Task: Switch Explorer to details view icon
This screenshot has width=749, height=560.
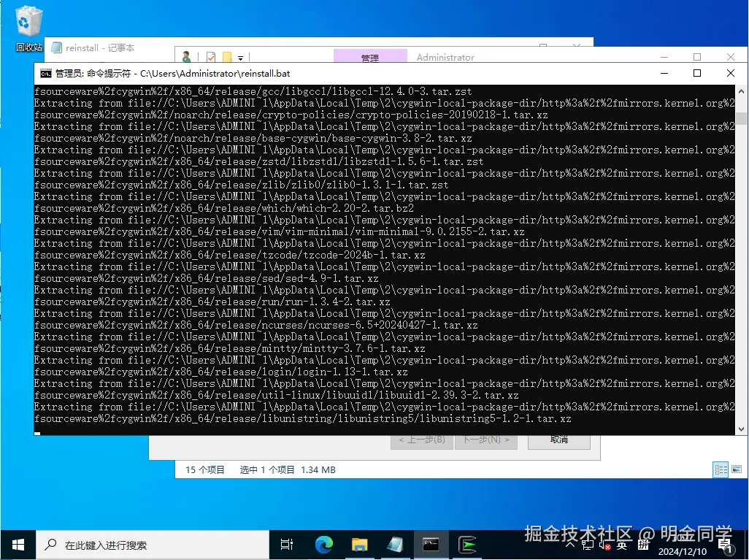Action: [x=721, y=469]
